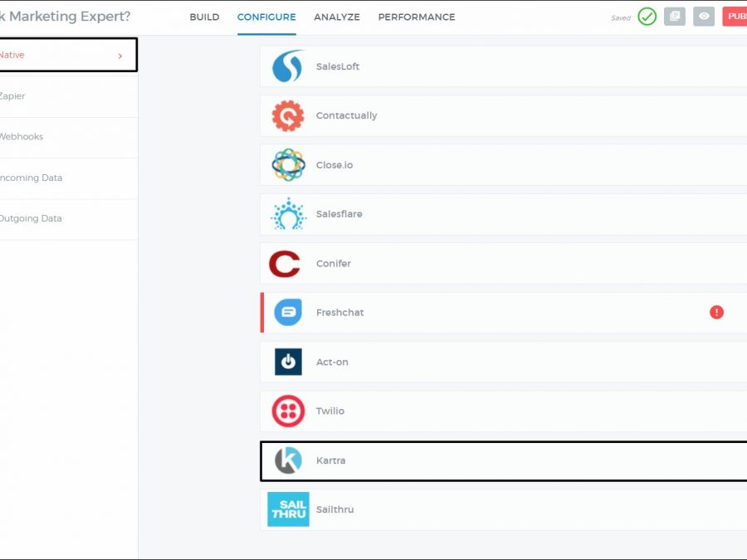The image size is (747, 560).
Task: Toggle the eye preview icon
Action: 704,17
